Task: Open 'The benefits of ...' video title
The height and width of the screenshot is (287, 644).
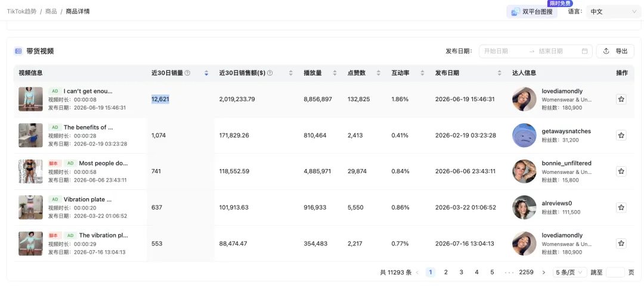Action: tap(88, 127)
